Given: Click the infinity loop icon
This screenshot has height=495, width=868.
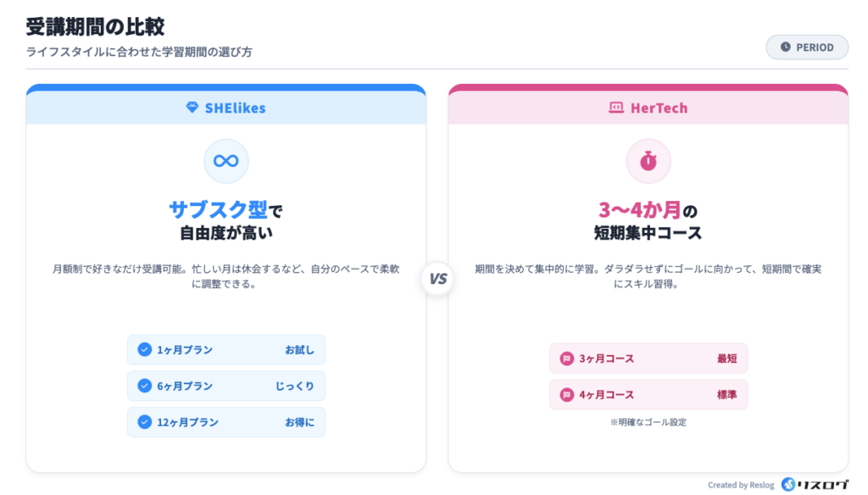Looking at the screenshot, I should [225, 160].
